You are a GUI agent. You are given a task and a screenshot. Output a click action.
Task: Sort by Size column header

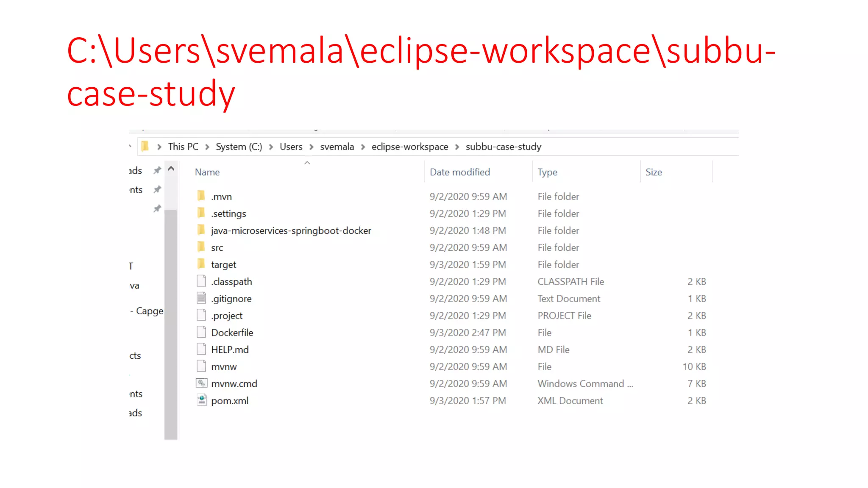(x=654, y=172)
